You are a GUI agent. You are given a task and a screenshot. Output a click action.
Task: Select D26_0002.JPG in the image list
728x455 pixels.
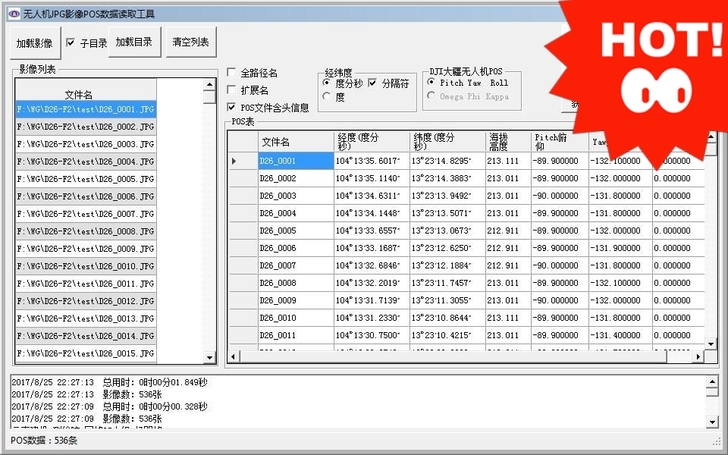click(86, 127)
